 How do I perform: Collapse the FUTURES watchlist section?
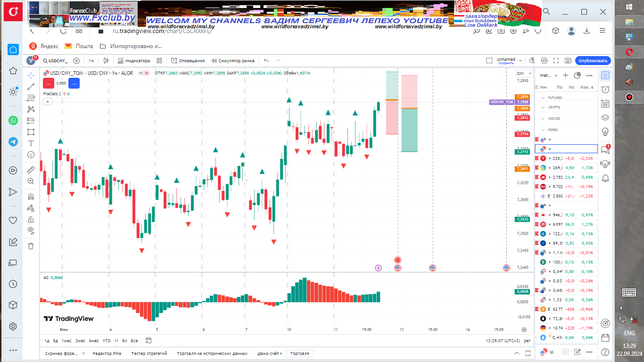click(543, 98)
